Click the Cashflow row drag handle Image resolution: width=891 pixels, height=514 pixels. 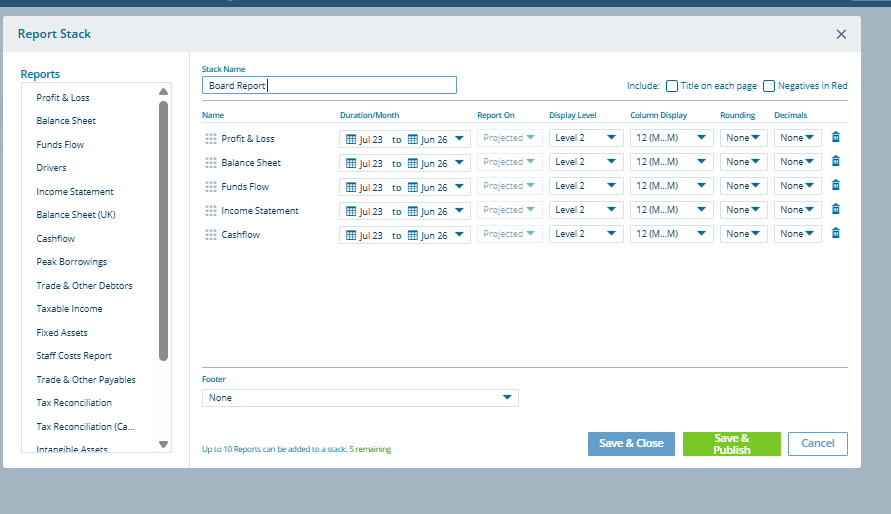pos(211,235)
